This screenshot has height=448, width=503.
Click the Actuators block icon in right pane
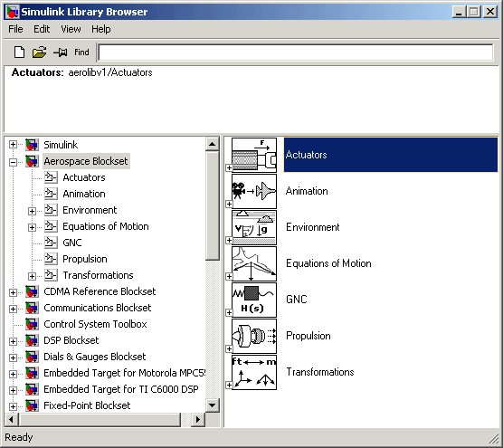[254, 155]
